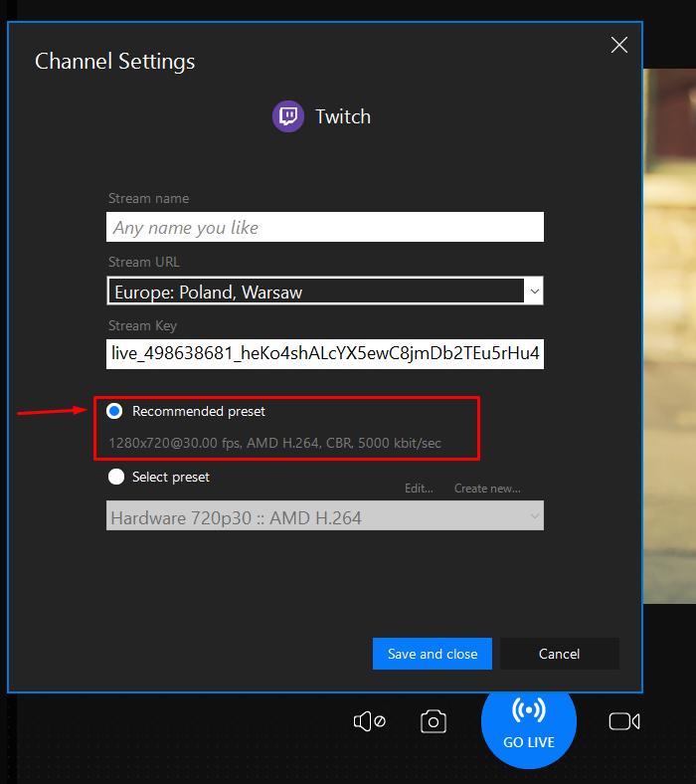Screen dimensions: 696x784
Task: Select the Recommended preset radio button
Action: 115,411
